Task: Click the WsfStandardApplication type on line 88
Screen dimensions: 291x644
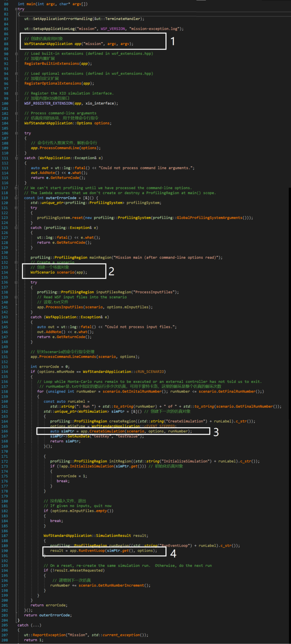Action: coord(48,44)
